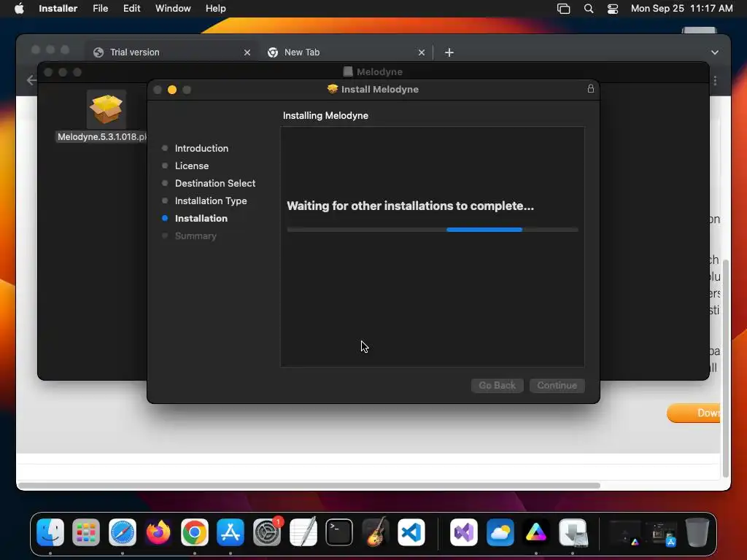
Task: Select the Destination Select step
Action: pos(215,183)
